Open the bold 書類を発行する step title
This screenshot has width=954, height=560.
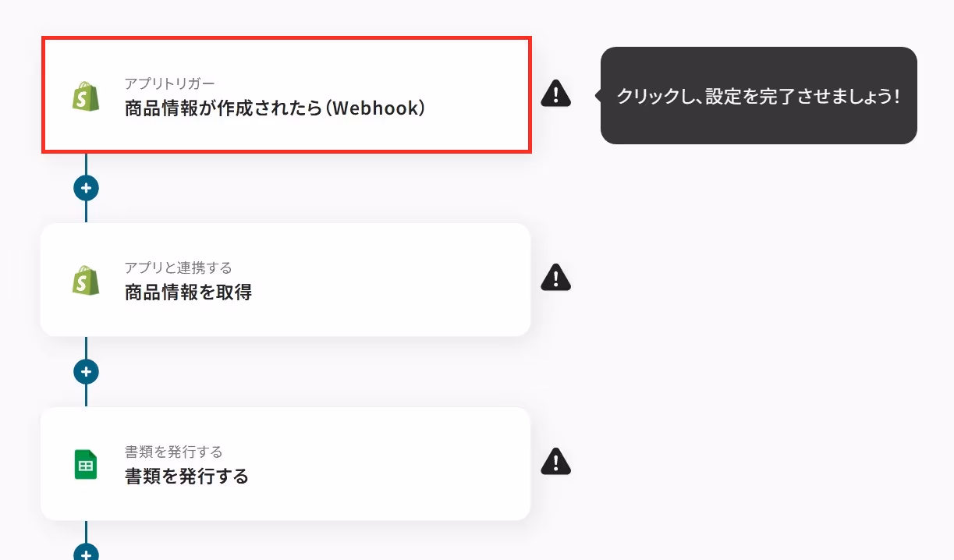pyautogui.click(x=186, y=477)
